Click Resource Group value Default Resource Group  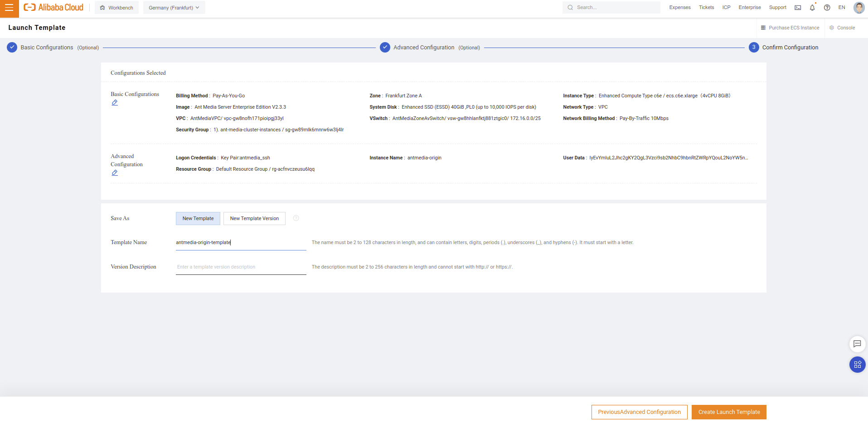point(265,169)
